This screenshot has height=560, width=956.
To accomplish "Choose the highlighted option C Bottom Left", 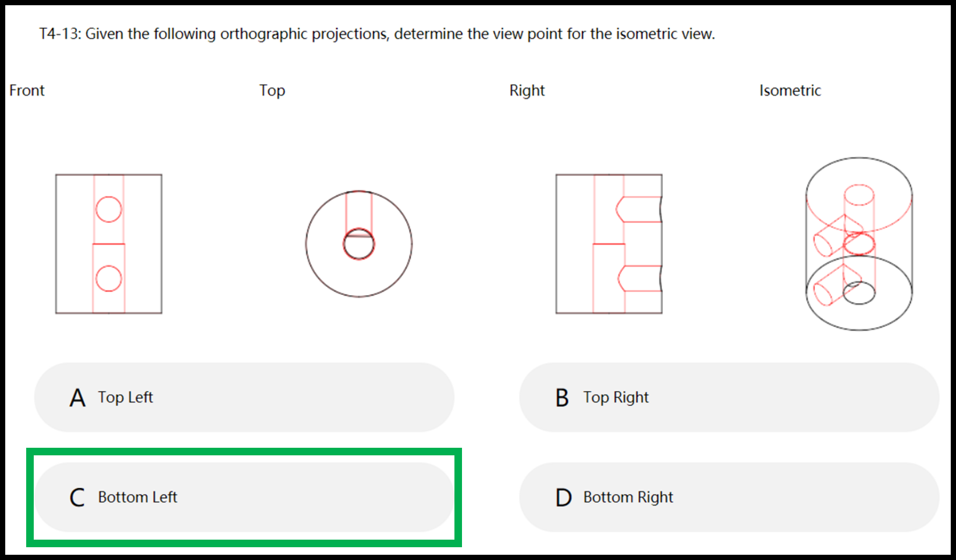I will tap(244, 497).
